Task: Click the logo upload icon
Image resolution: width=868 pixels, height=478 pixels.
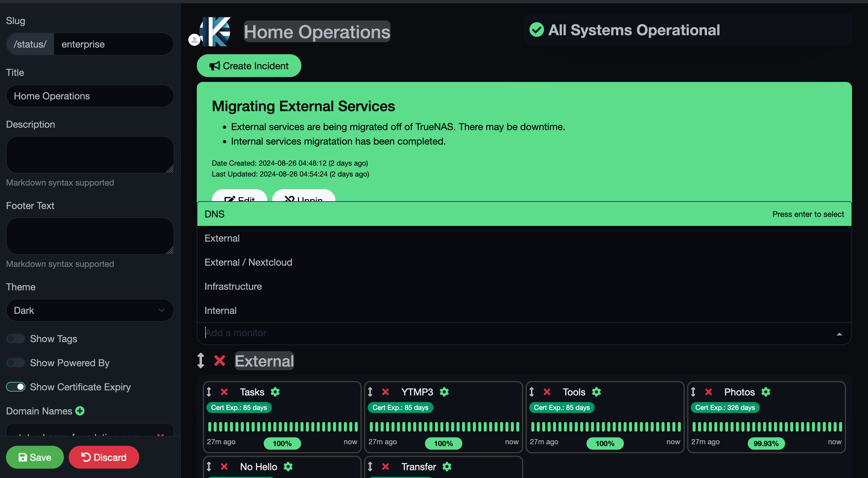Action: 194,40
